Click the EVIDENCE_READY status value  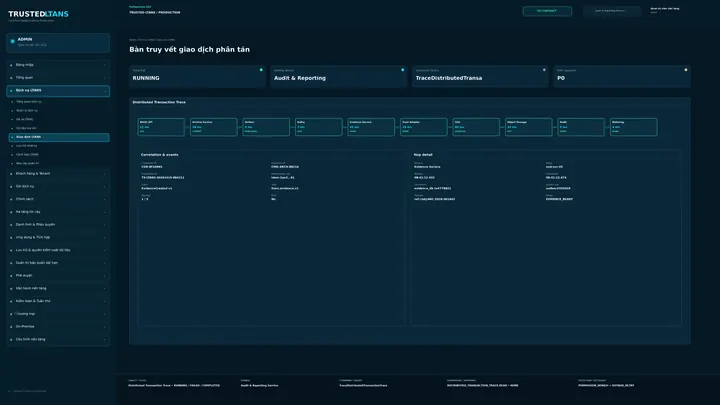pos(559,199)
